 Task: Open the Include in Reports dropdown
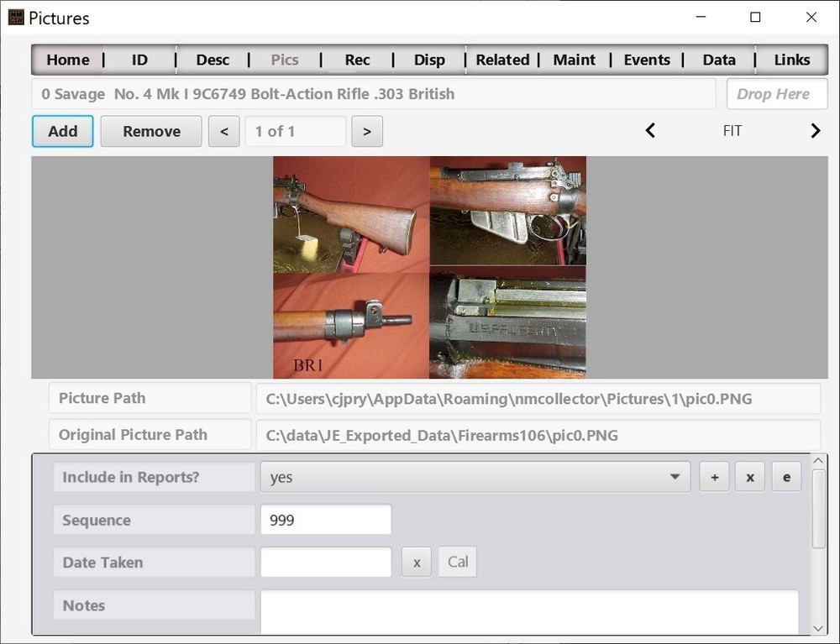(675, 476)
